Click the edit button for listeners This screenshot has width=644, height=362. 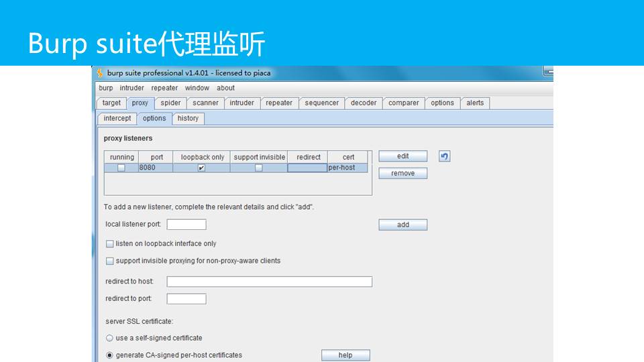[x=402, y=156]
